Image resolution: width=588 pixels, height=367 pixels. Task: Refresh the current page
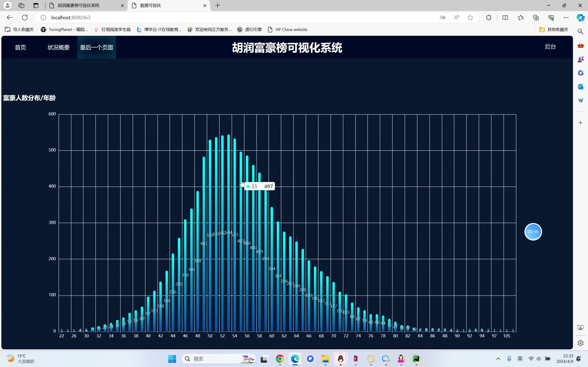(25, 17)
